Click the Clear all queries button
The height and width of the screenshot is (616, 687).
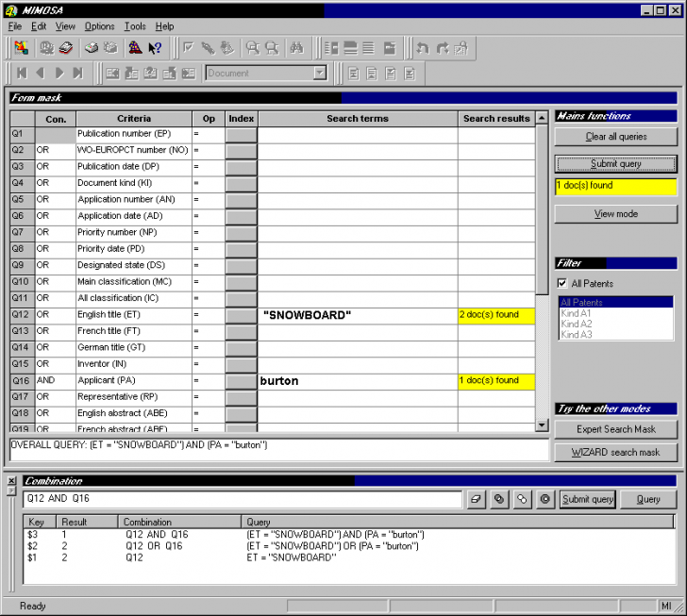[615, 137]
